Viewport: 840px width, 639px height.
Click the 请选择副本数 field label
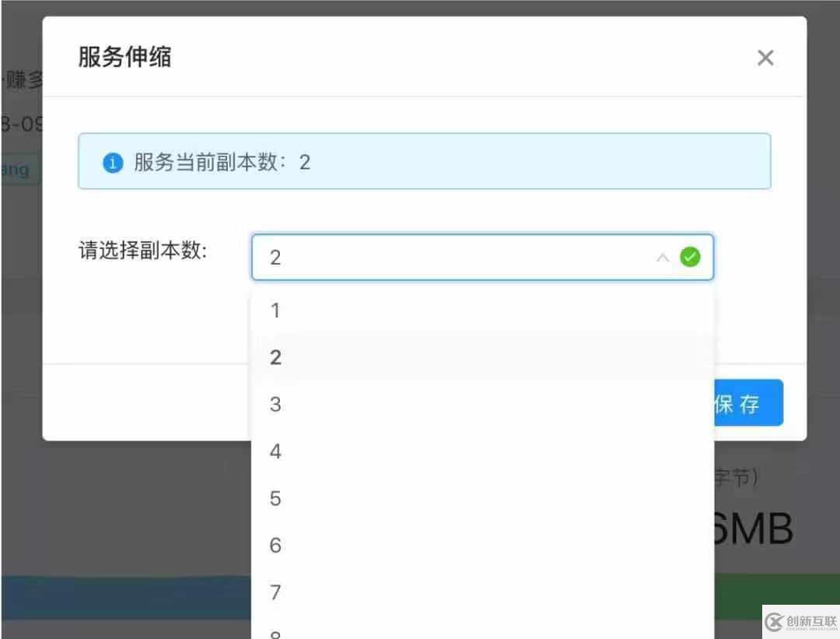point(143,250)
